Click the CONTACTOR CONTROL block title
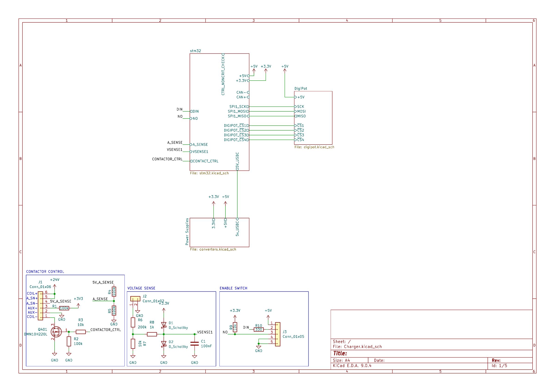The width and height of the screenshot is (555, 392). (x=45, y=272)
